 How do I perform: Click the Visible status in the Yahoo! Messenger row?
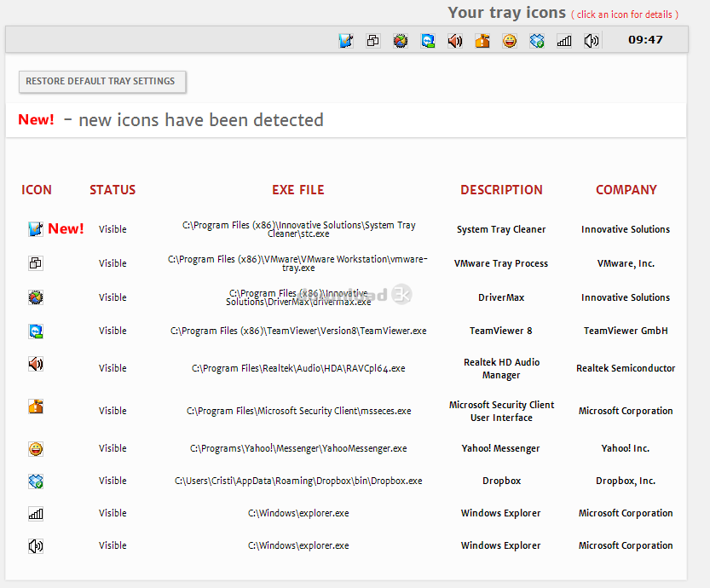coord(113,448)
